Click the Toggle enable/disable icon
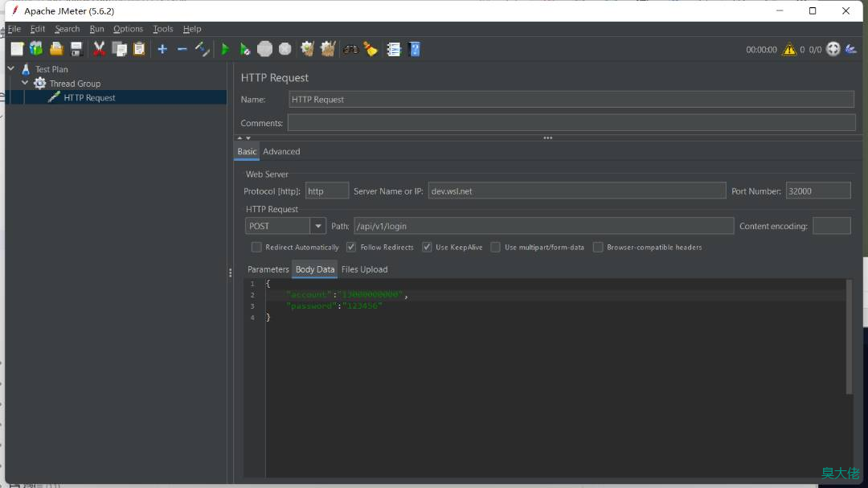 202,49
